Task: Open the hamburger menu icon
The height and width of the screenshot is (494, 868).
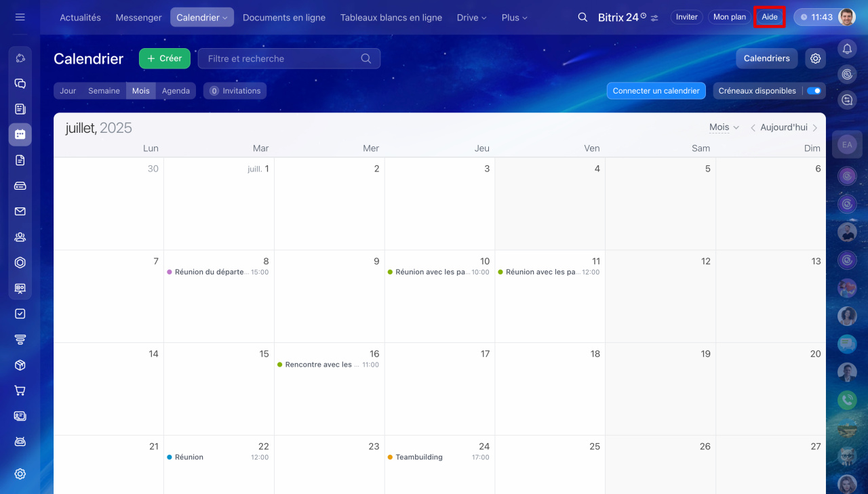Action: coord(20,17)
